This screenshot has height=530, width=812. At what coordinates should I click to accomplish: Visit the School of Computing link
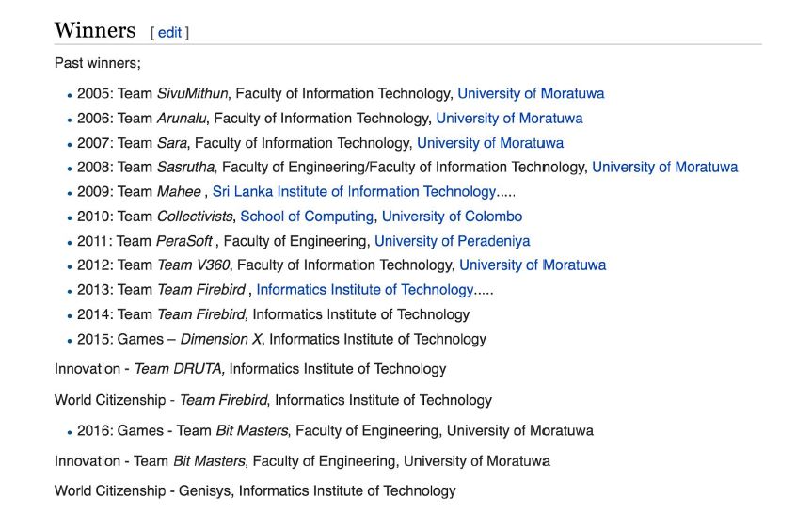pos(307,216)
